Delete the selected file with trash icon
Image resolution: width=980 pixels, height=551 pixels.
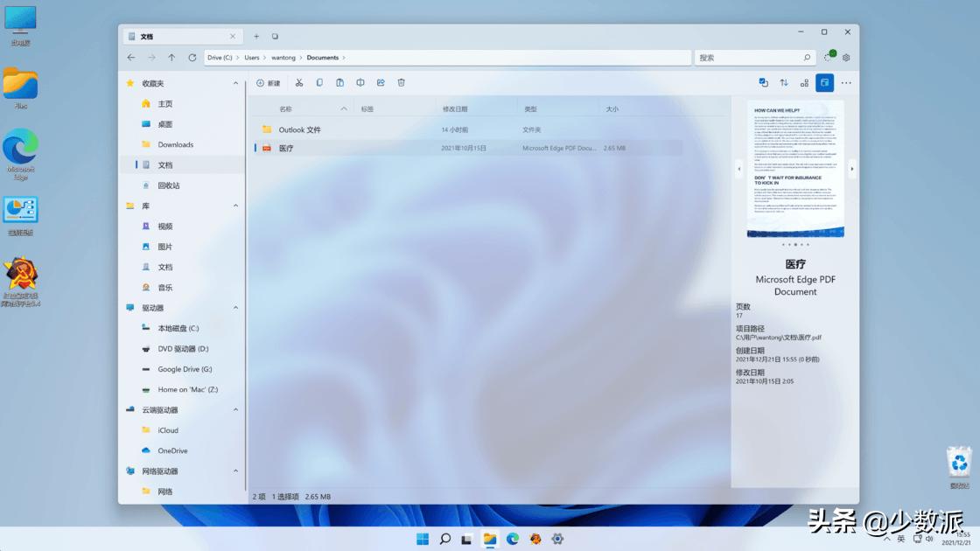point(401,82)
